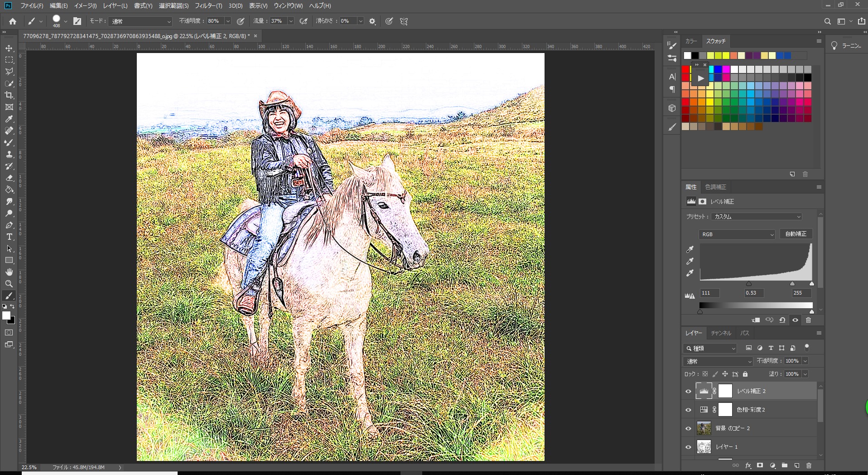868x475 pixels.
Task: Select the Horizontal Type tool
Action: coord(9,237)
